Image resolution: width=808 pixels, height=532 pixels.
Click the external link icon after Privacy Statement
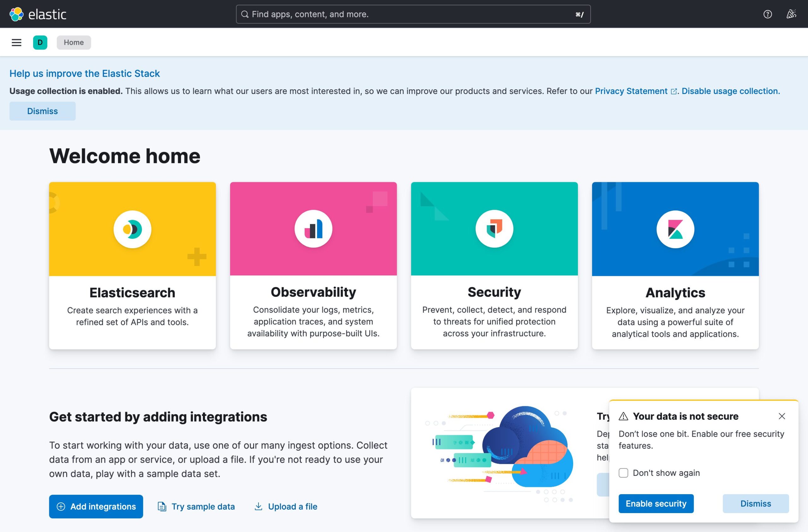(x=674, y=91)
